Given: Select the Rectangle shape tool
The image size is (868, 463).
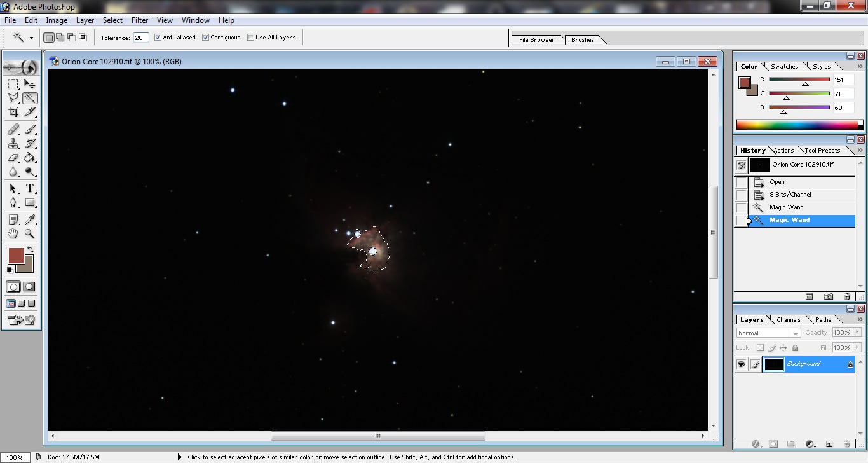Looking at the screenshot, I should click(x=30, y=202).
